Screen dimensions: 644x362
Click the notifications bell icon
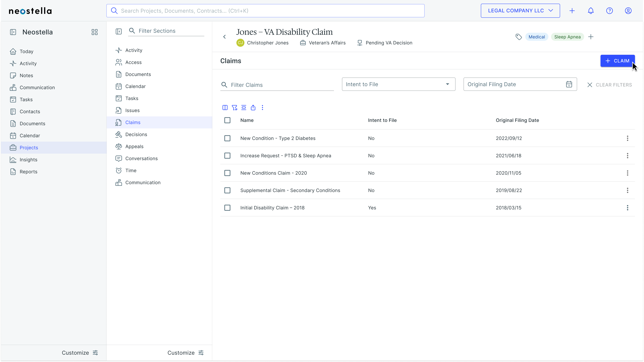(591, 11)
